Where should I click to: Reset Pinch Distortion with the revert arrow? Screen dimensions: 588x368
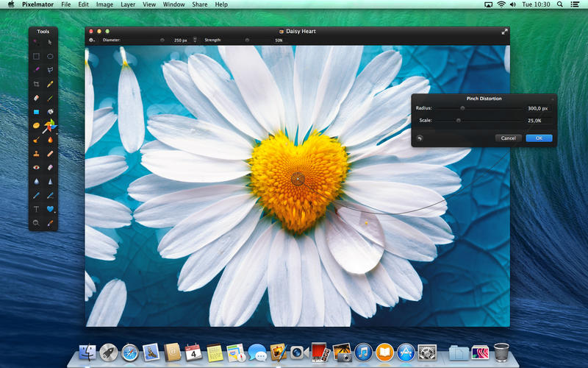[420, 138]
